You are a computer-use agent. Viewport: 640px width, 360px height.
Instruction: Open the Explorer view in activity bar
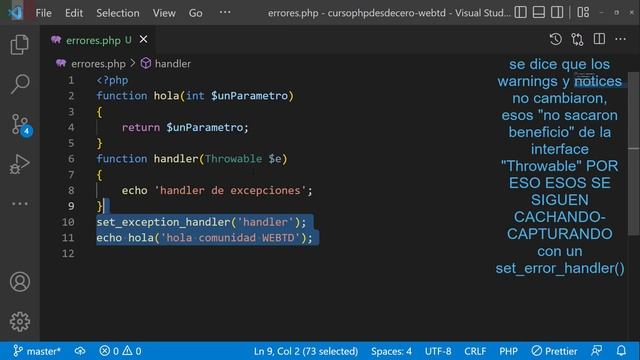pyautogui.click(x=19, y=44)
